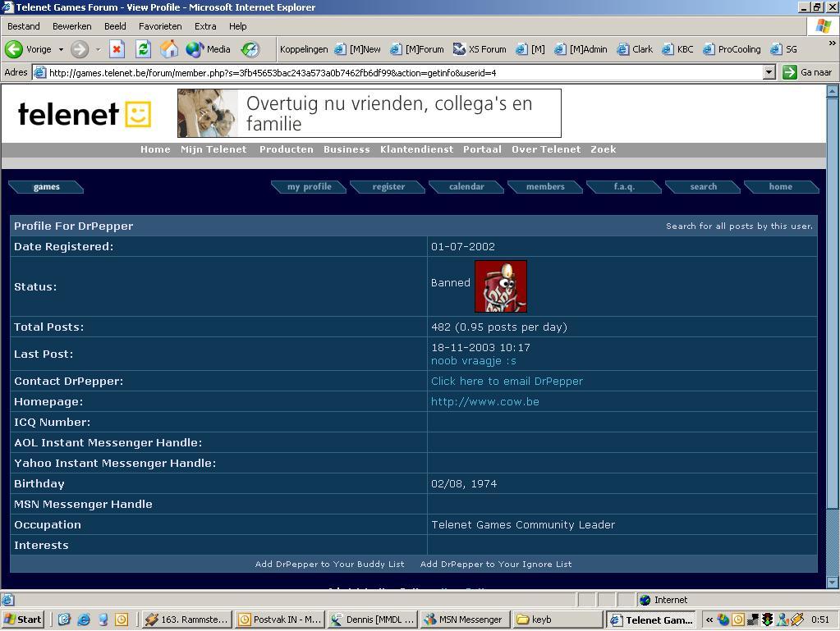This screenshot has width=840, height=631.
Task: Open the Media toolbar button
Action: [x=208, y=49]
